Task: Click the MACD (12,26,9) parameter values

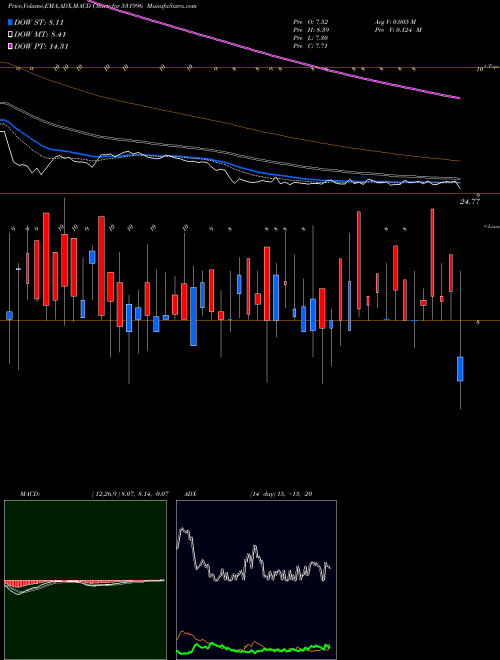Action: [130, 493]
